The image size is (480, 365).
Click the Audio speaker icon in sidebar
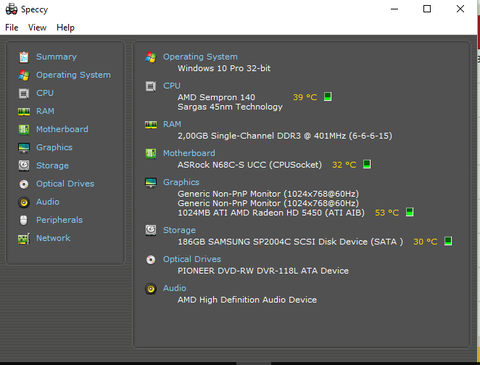[x=24, y=202]
